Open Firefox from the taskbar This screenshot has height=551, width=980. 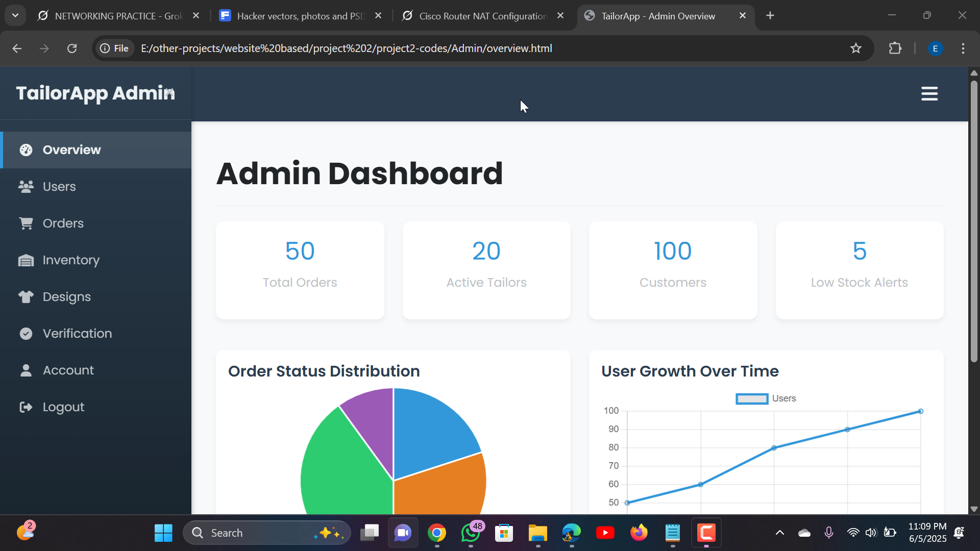(639, 533)
